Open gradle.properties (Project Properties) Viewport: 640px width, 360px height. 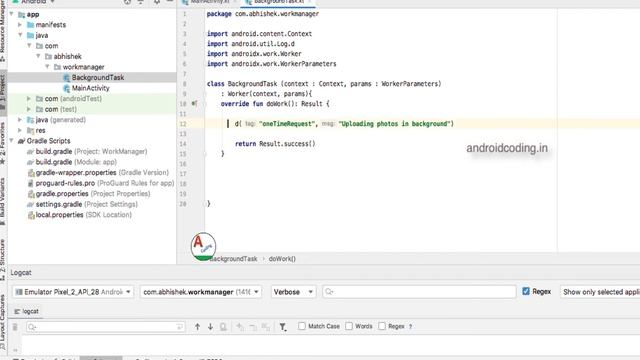pos(93,194)
